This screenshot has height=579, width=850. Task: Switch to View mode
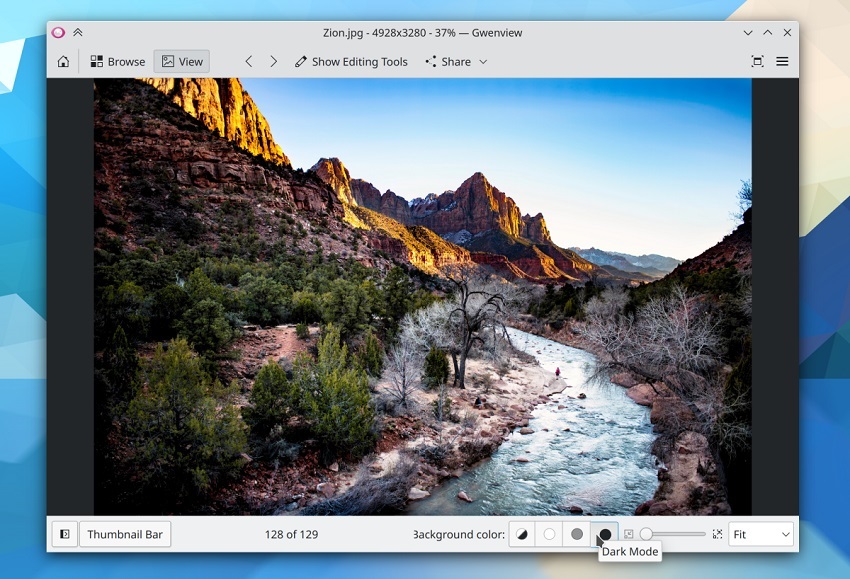pos(181,62)
